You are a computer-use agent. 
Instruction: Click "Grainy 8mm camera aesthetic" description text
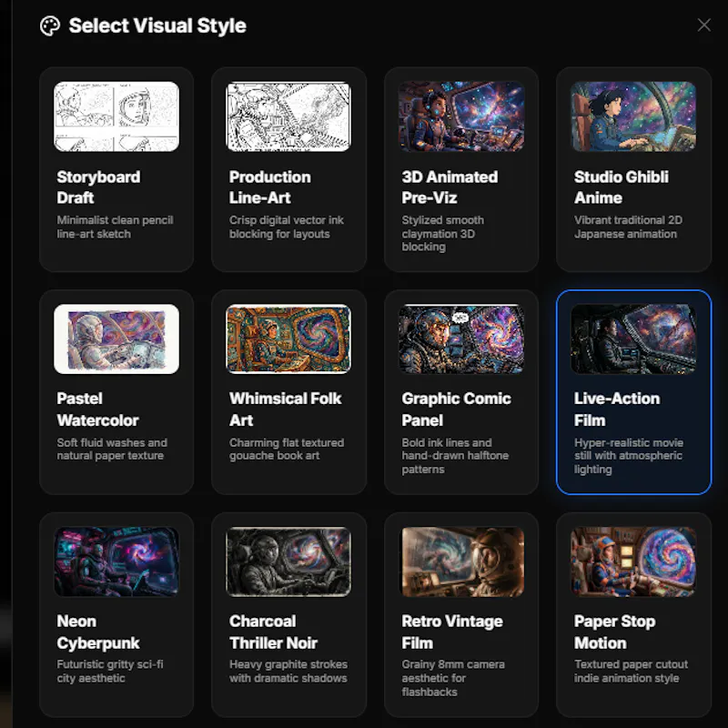(452, 678)
